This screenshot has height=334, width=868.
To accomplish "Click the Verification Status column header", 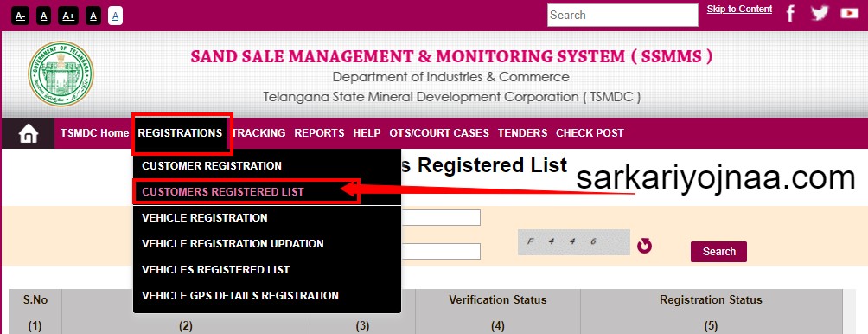I will [x=498, y=300].
